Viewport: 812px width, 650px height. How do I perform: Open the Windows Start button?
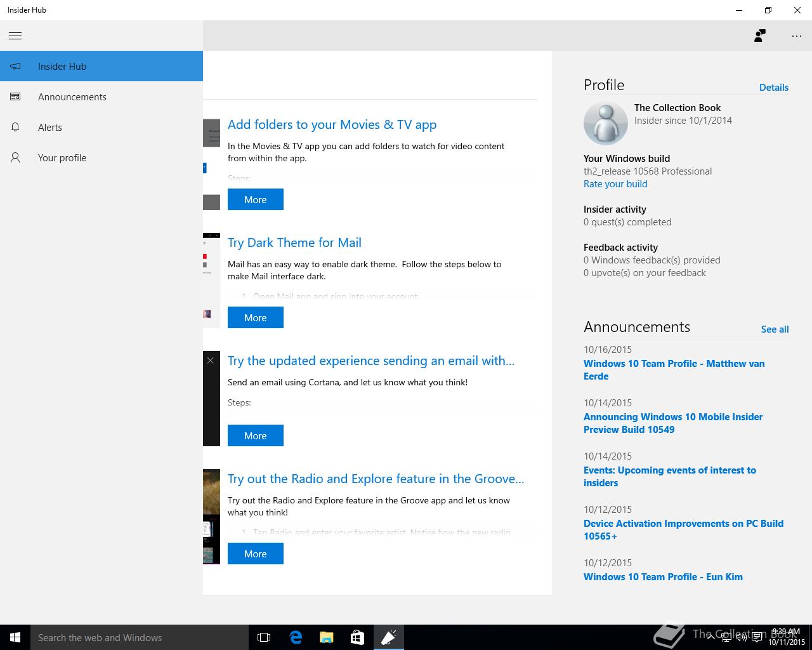15,637
